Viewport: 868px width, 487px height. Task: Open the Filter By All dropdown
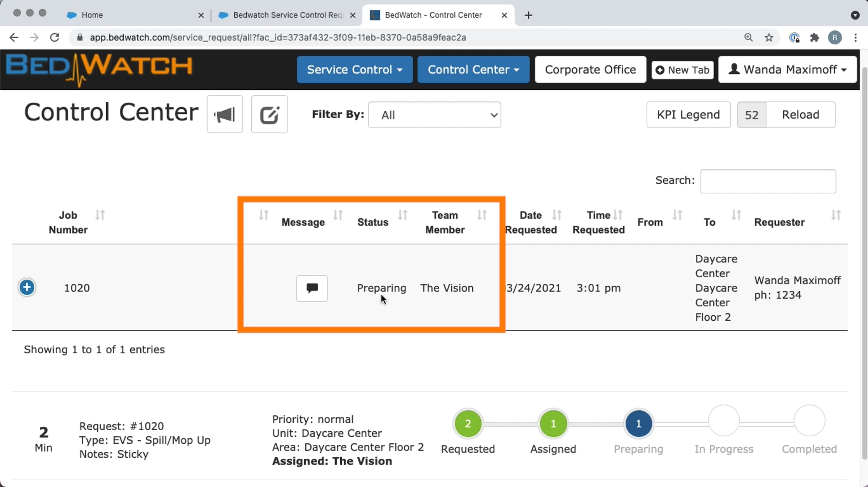pyautogui.click(x=434, y=115)
